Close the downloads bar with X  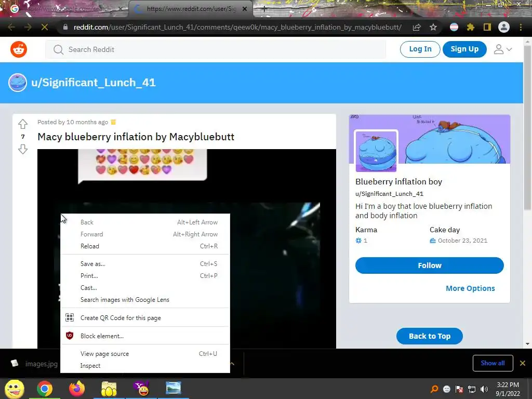tap(523, 363)
